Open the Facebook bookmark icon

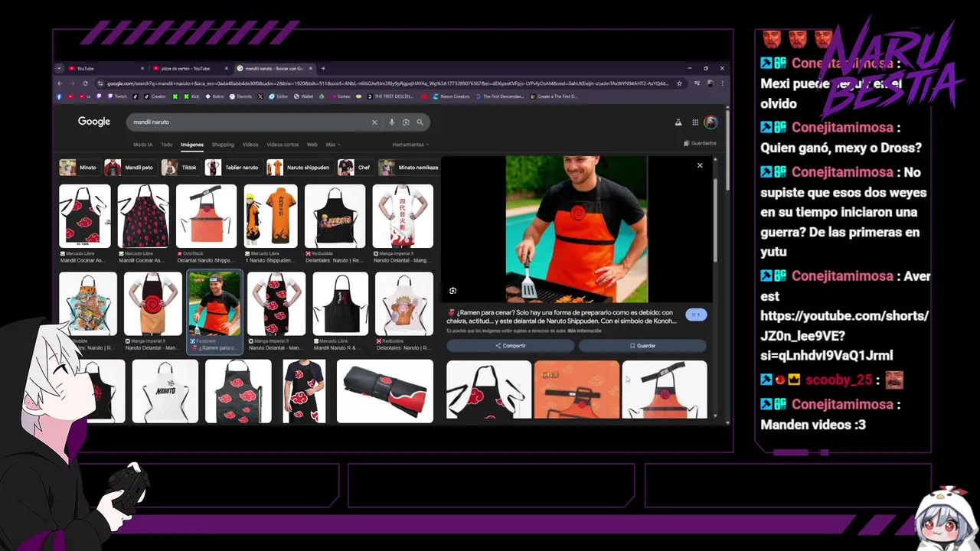tap(59, 96)
